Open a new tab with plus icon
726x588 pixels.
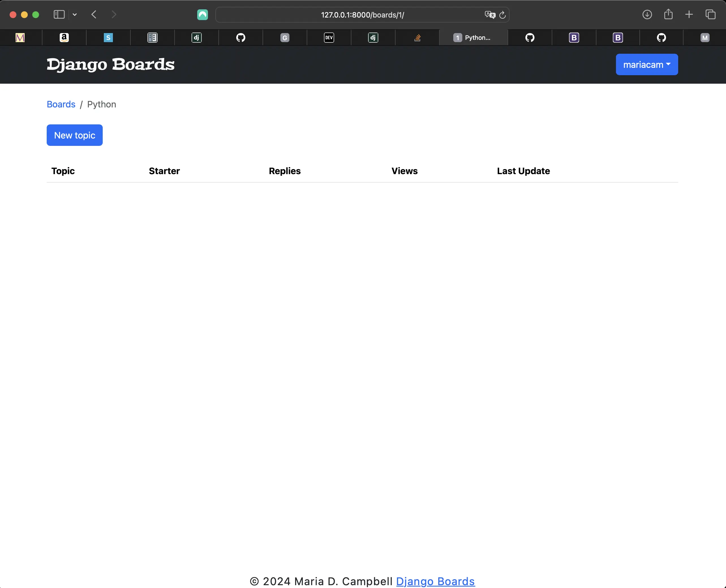(x=689, y=15)
